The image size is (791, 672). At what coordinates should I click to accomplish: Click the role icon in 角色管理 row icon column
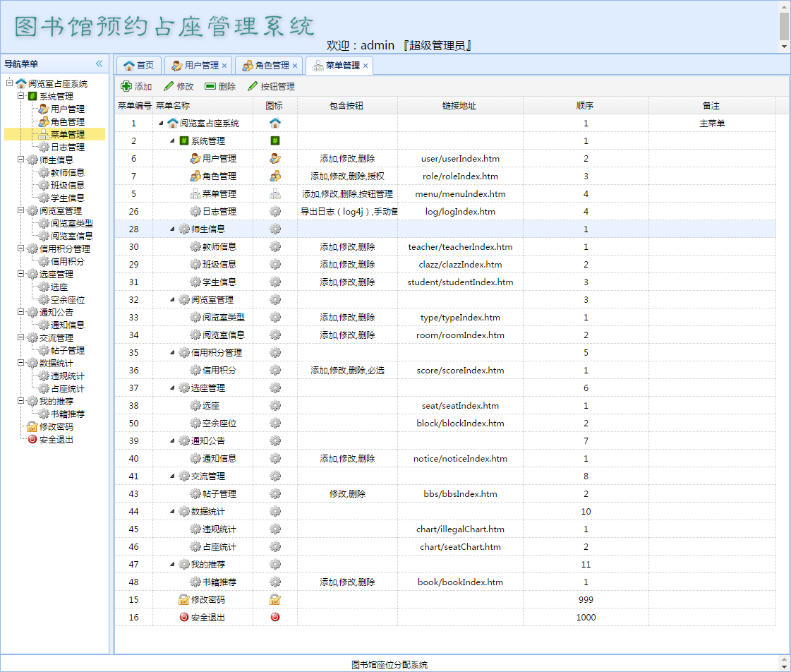[x=275, y=176]
